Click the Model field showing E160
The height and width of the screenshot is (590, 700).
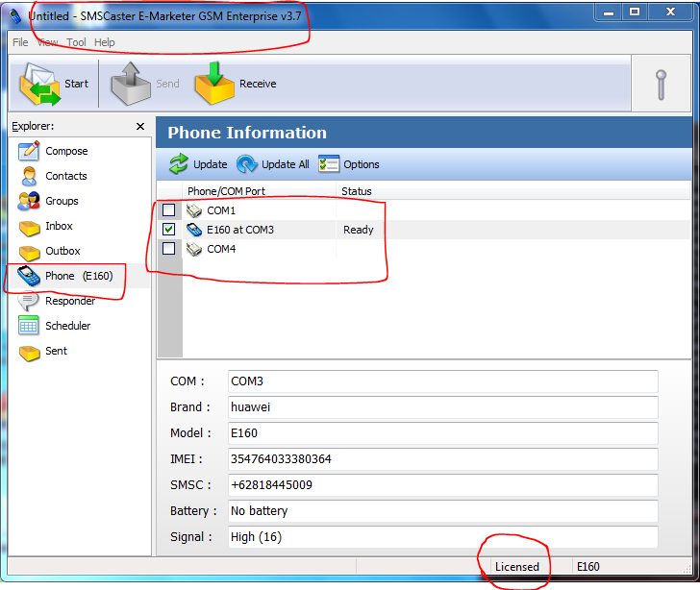(x=443, y=433)
